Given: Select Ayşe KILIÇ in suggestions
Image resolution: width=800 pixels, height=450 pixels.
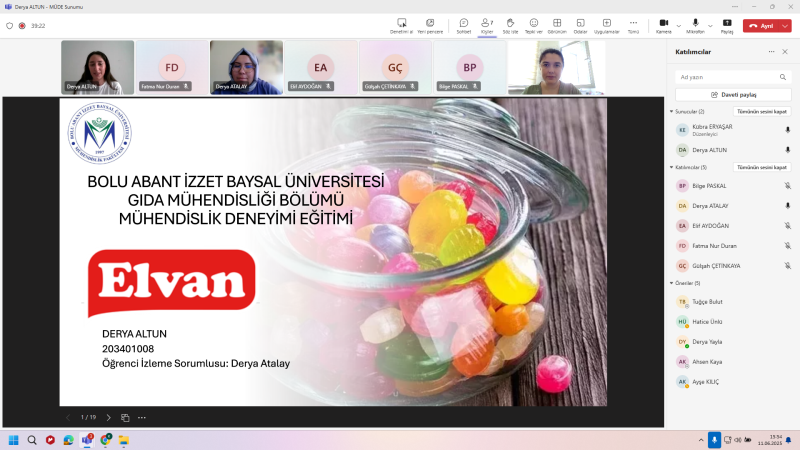Looking at the screenshot, I should (733, 382).
